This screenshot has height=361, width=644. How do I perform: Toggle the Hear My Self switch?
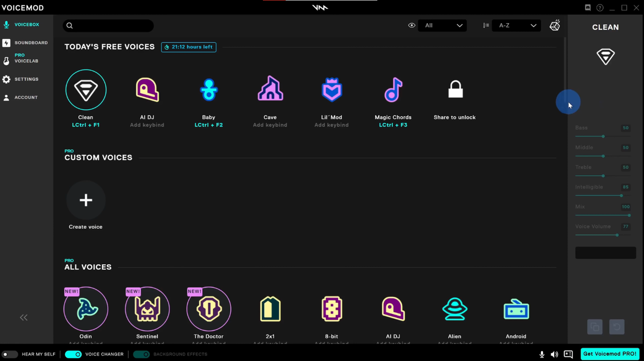pyautogui.click(x=10, y=354)
